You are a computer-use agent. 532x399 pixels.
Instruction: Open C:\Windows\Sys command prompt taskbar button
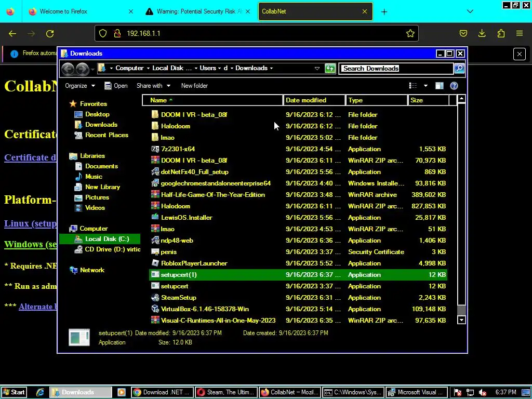coord(353,392)
